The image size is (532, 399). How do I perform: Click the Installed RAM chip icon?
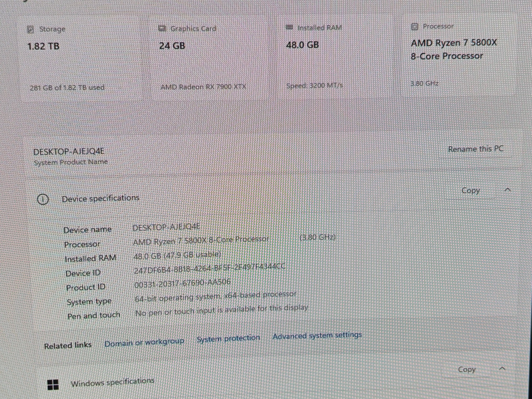tap(289, 27)
